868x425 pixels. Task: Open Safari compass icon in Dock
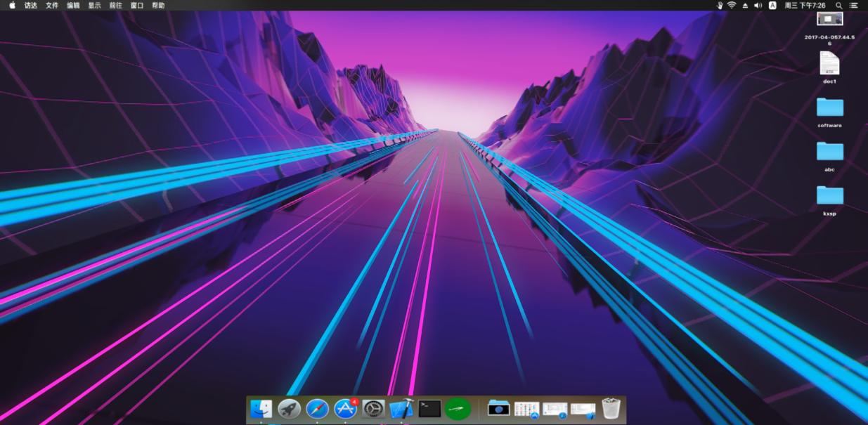point(317,408)
